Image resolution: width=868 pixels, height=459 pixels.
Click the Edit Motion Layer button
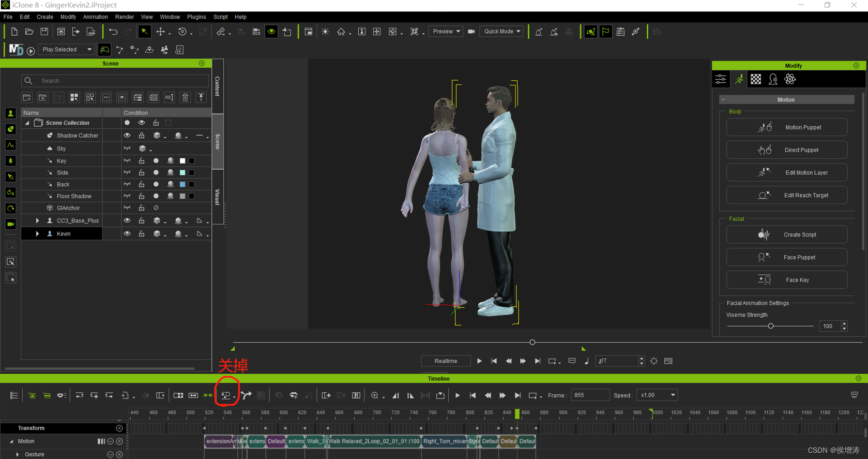pyautogui.click(x=786, y=173)
